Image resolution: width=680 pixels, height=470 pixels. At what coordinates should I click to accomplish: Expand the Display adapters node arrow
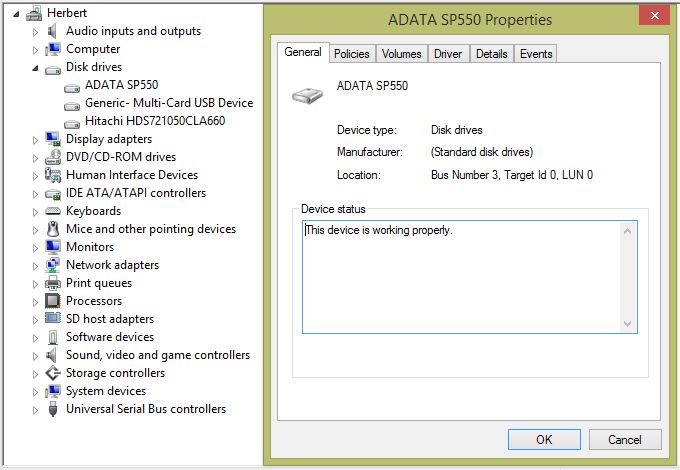point(36,140)
